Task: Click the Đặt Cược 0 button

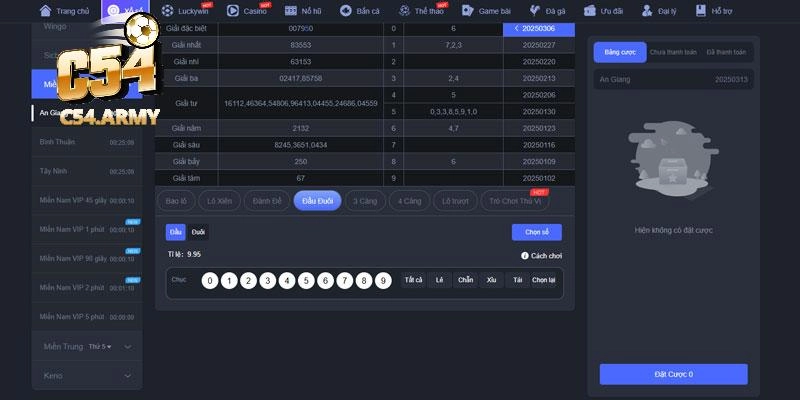Action: pyautogui.click(x=673, y=374)
